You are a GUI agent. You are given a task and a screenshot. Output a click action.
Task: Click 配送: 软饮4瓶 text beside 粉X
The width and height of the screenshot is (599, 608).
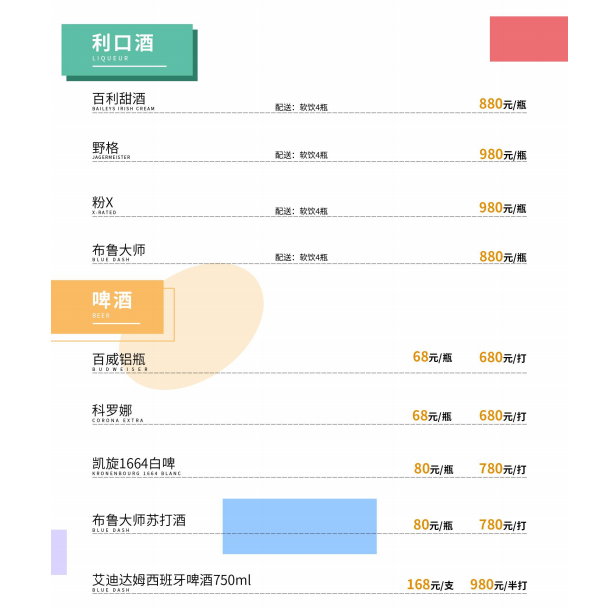pos(301,211)
